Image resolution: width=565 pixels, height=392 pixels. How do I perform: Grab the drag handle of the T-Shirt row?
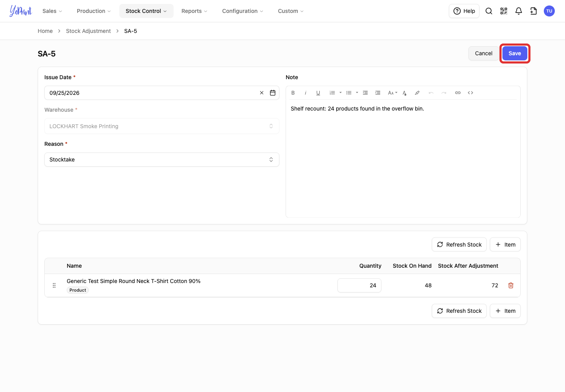coord(54,285)
